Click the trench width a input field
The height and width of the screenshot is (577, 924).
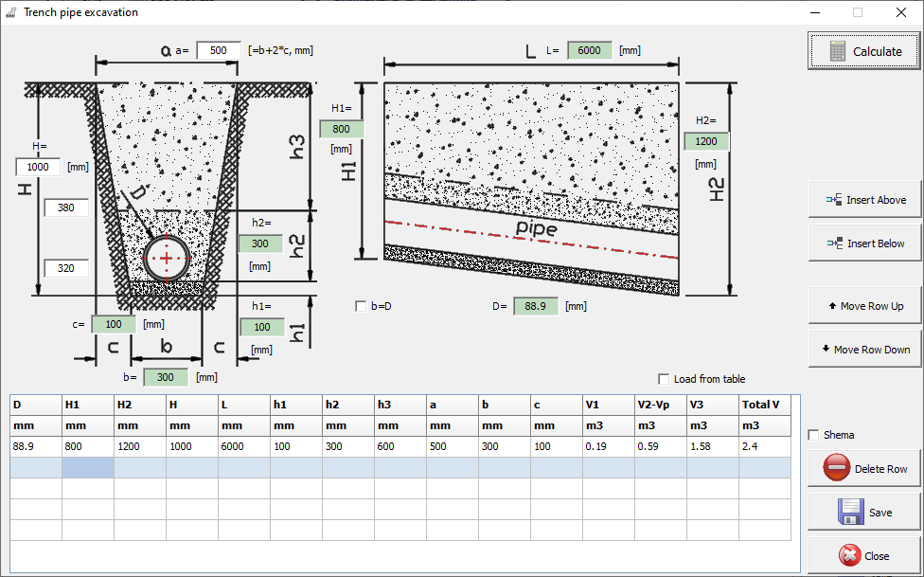click(218, 50)
